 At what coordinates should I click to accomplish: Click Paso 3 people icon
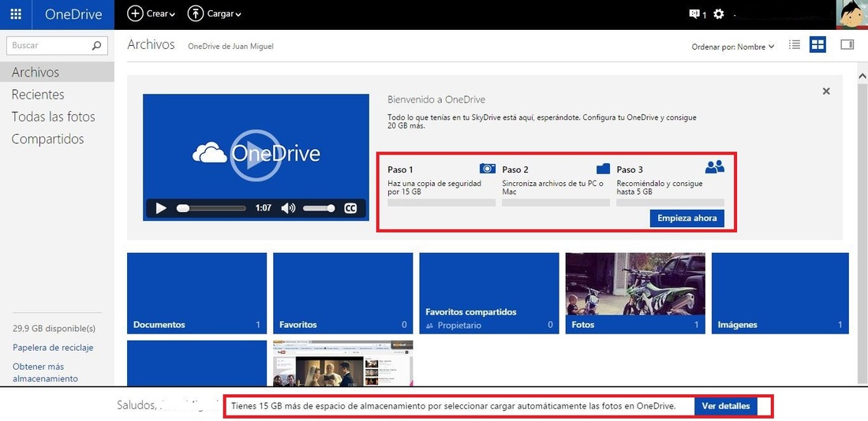point(715,167)
